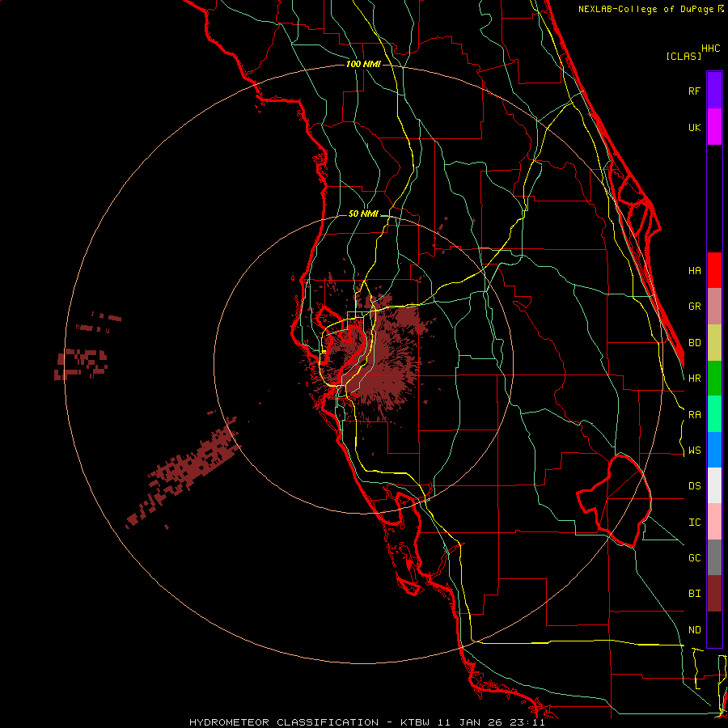The image size is (728, 728).
Task: Select the RA legend label
Action: [694, 415]
